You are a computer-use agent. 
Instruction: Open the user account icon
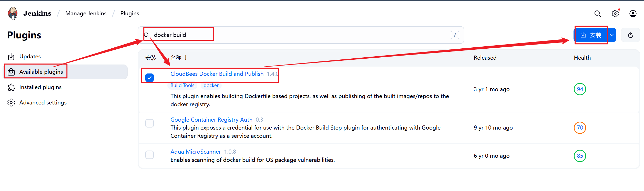(x=633, y=14)
